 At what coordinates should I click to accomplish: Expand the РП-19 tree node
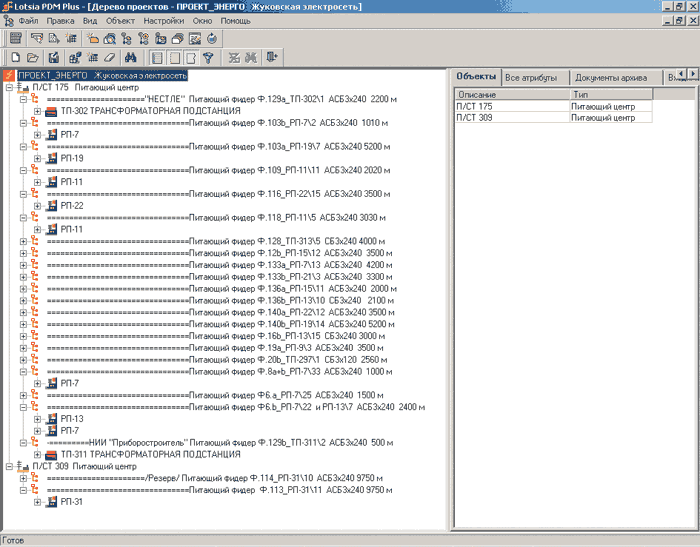37,159
